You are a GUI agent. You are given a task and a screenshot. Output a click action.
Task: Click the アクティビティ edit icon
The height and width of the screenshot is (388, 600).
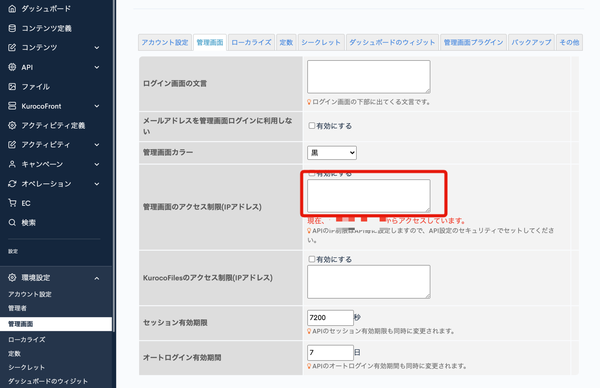click(12, 145)
